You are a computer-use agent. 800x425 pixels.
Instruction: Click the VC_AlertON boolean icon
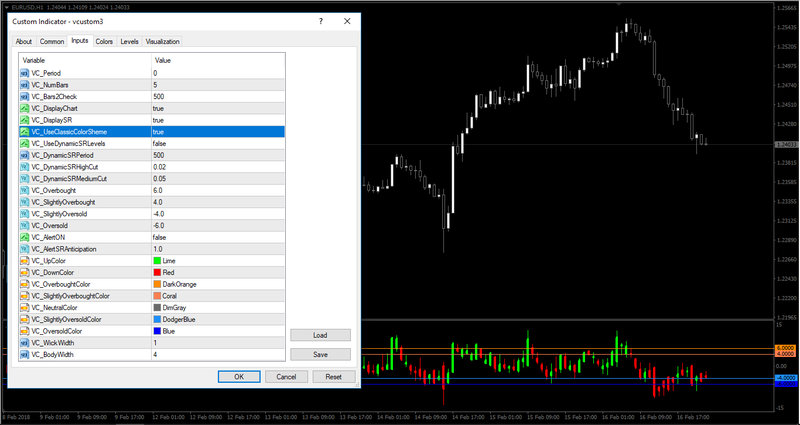24,237
